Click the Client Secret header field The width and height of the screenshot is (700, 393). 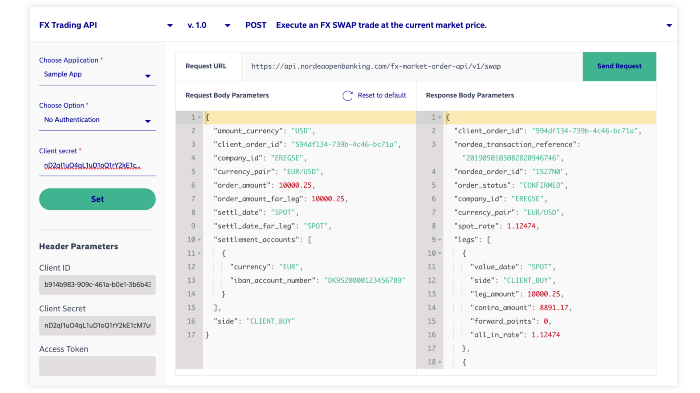97,326
